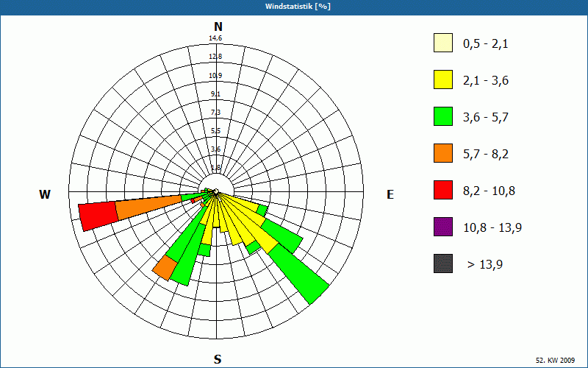Click the legend label 10,8 - 13,9
The image size is (588, 368).
pos(492,228)
